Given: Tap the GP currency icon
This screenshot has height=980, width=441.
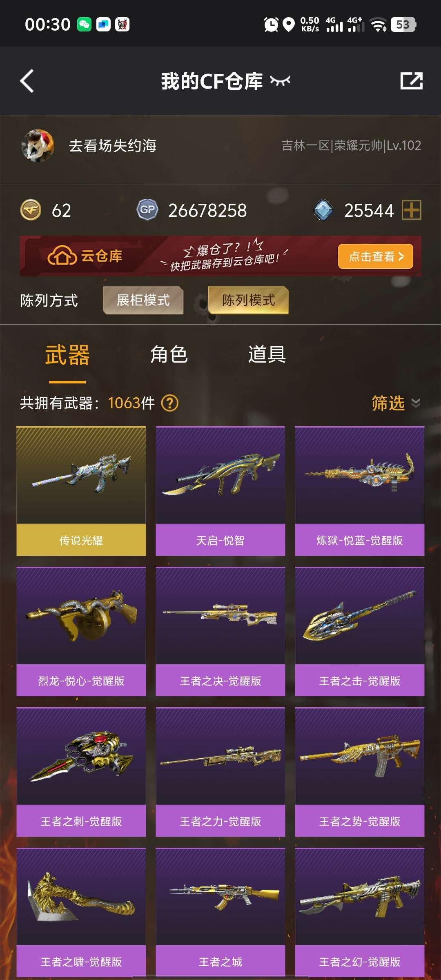Looking at the screenshot, I should [147, 210].
